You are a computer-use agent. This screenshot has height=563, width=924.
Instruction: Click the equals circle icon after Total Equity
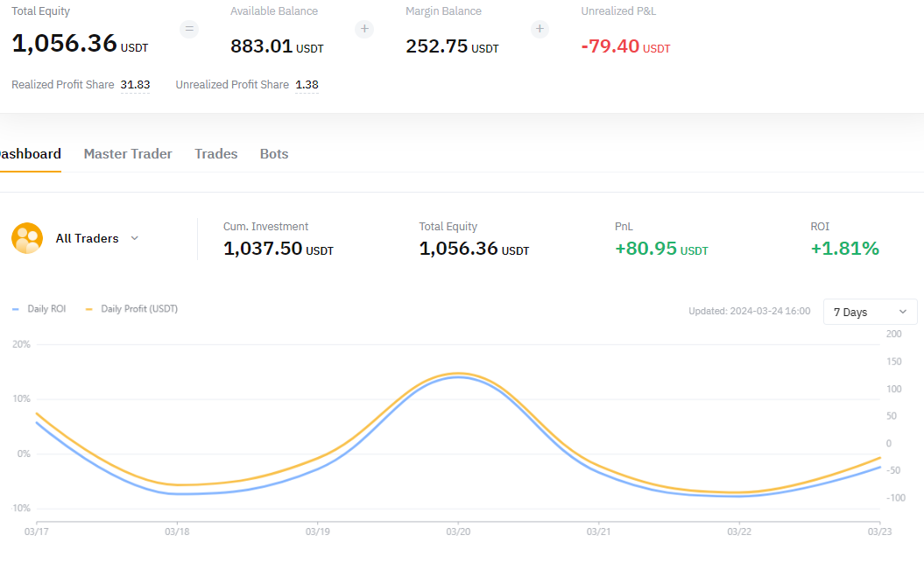tap(189, 29)
